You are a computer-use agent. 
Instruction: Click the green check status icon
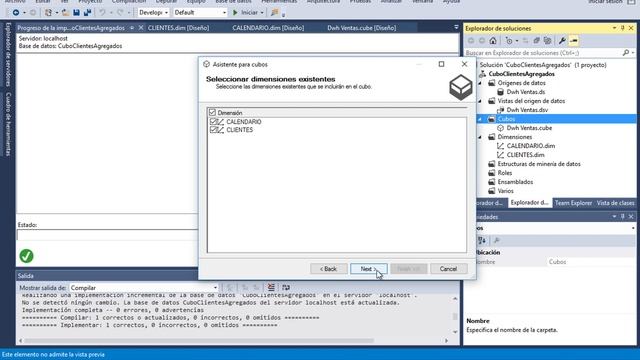pyautogui.click(x=27, y=256)
